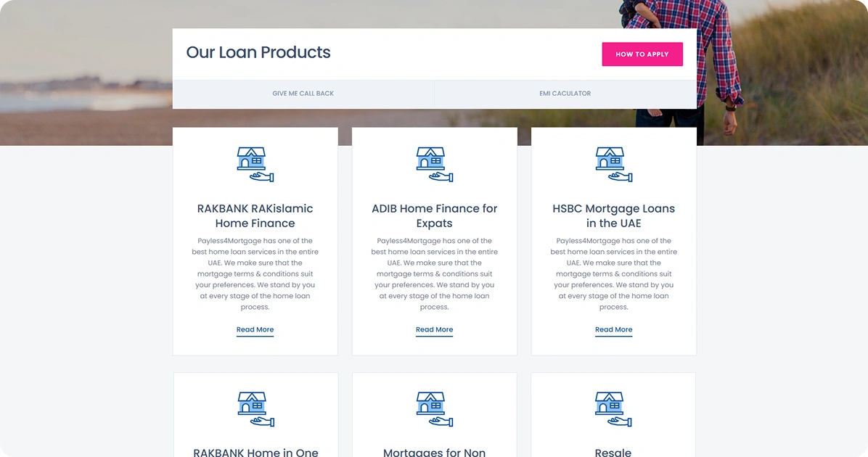Click the house icon above ADIB Home Finance
Screen dimensions: 868x457
tap(435, 165)
